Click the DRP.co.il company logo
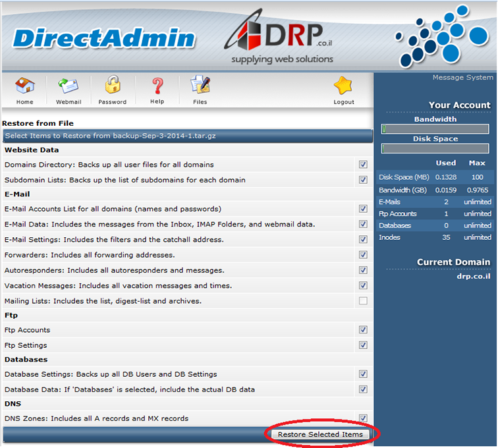 tap(282, 38)
